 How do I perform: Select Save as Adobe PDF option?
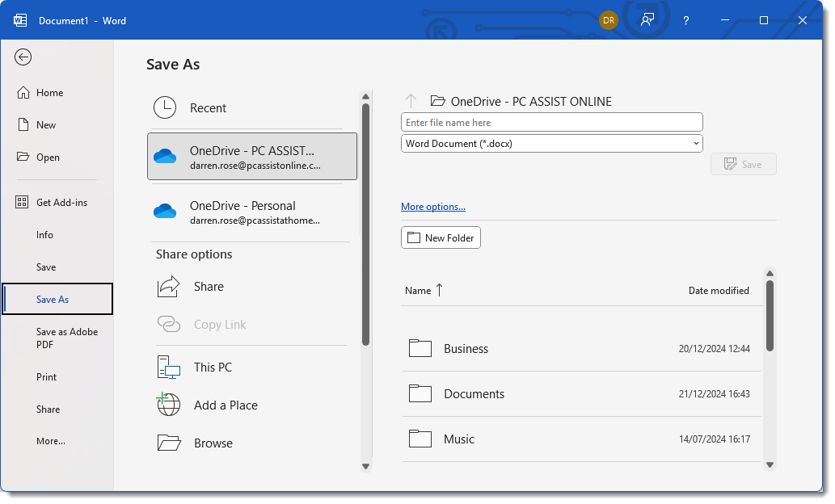tap(66, 338)
